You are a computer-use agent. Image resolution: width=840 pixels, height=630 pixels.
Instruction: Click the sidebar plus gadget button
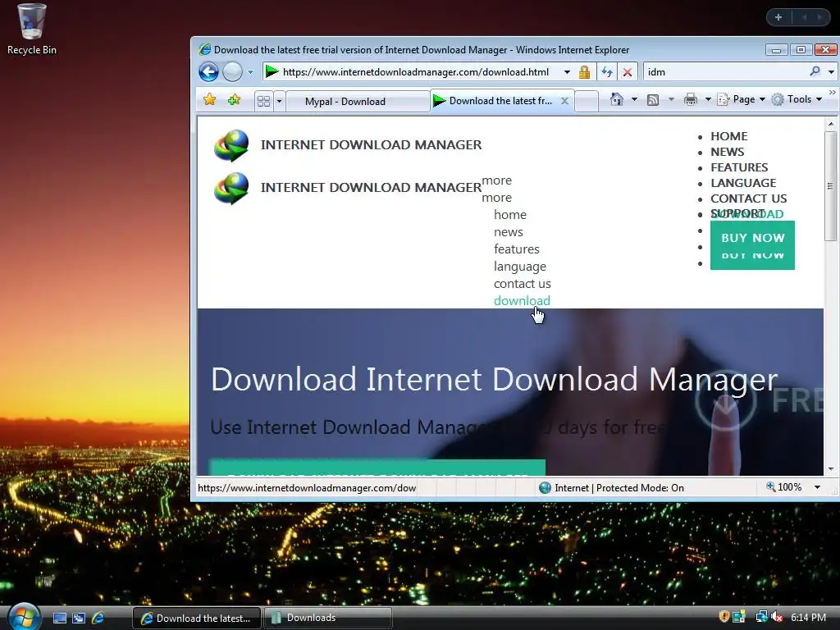[778, 17]
